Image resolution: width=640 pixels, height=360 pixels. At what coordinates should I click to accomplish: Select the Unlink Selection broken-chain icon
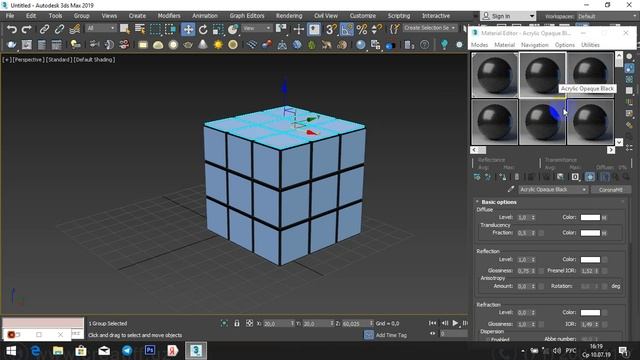[x=59, y=29]
